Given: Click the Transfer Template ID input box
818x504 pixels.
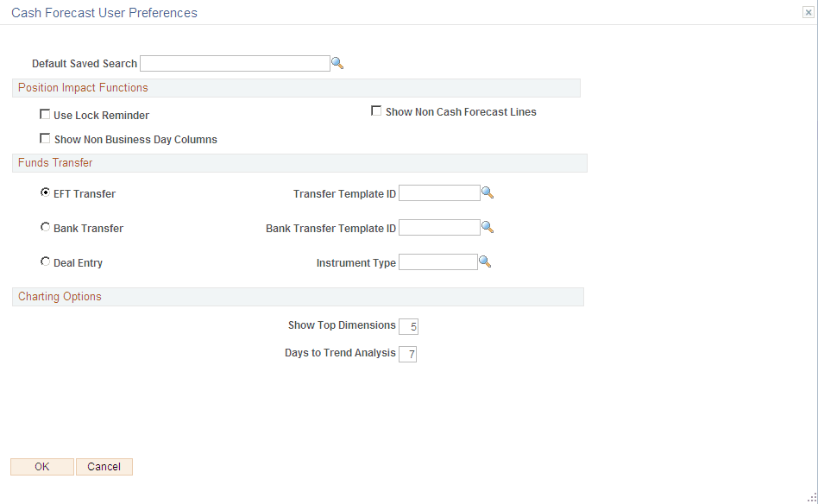Looking at the screenshot, I should (439, 192).
